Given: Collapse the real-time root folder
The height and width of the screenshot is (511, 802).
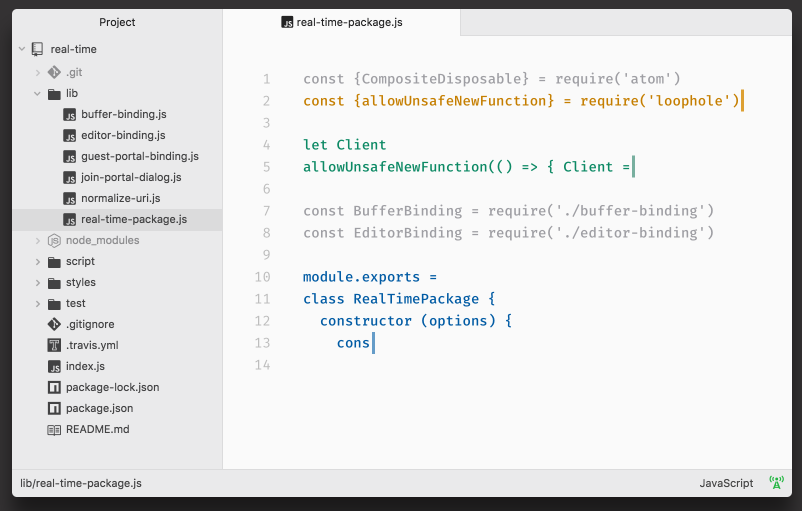Looking at the screenshot, I should [x=22, y=49].
